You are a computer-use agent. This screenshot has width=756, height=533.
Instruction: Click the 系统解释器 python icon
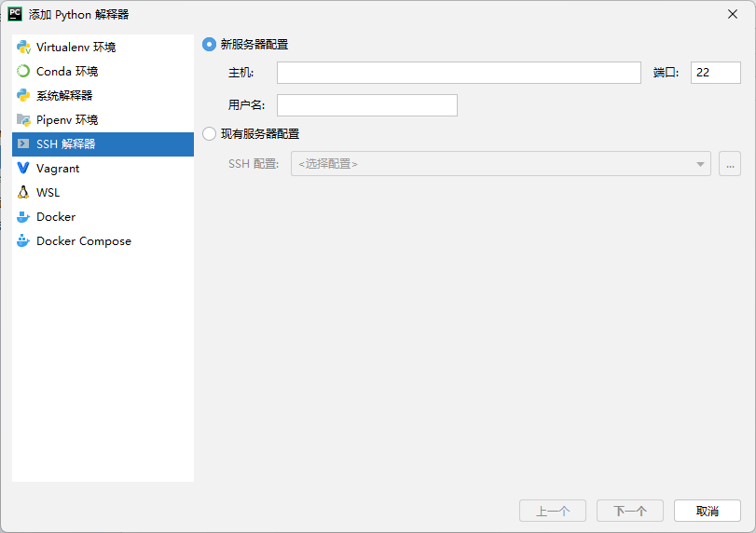click(x=23, y=95)
